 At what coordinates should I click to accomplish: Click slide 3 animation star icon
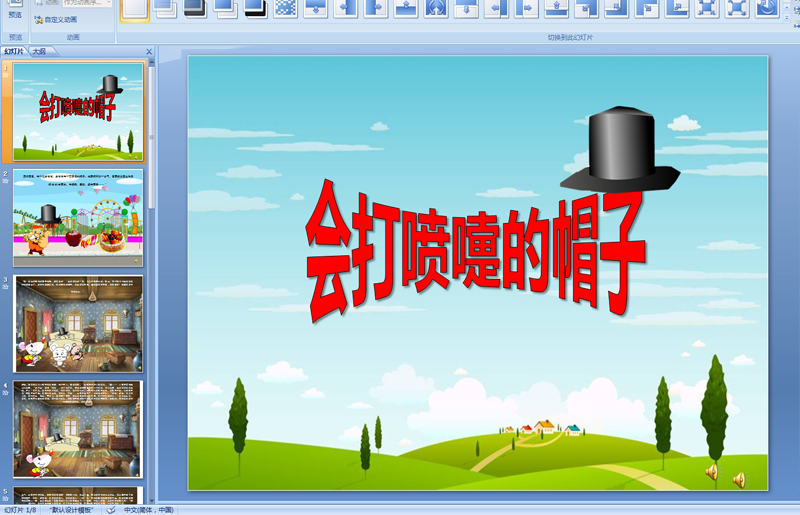[6, 287]
